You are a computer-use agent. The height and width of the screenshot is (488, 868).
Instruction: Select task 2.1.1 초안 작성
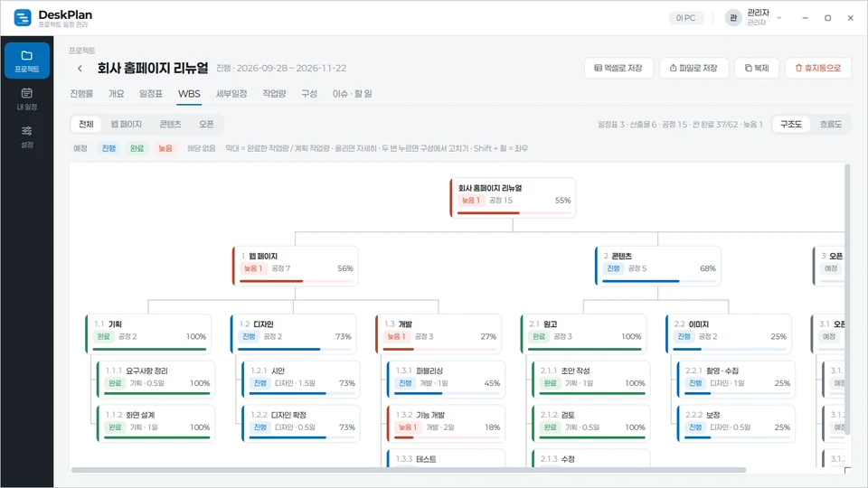click(x=590, y=379)
